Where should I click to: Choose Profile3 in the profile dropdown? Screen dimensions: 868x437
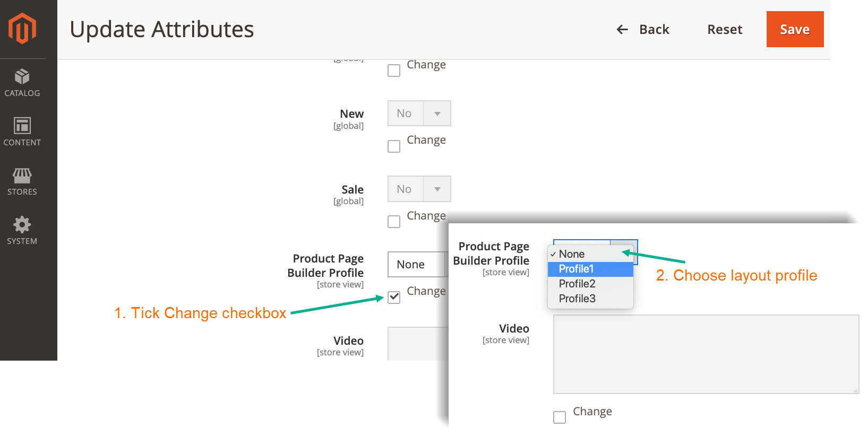tap(578, 299)
